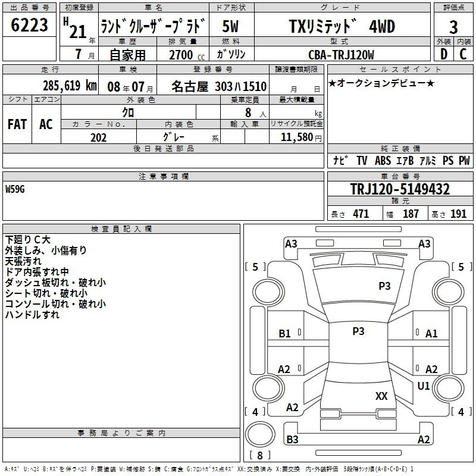Click inspector note ハンドルすれ

coord(32,314)
